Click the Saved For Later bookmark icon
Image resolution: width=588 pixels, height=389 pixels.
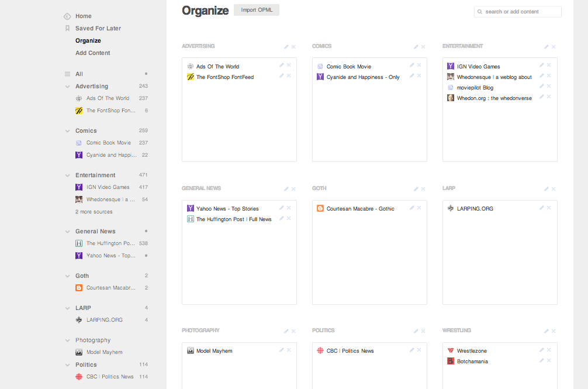67,28
